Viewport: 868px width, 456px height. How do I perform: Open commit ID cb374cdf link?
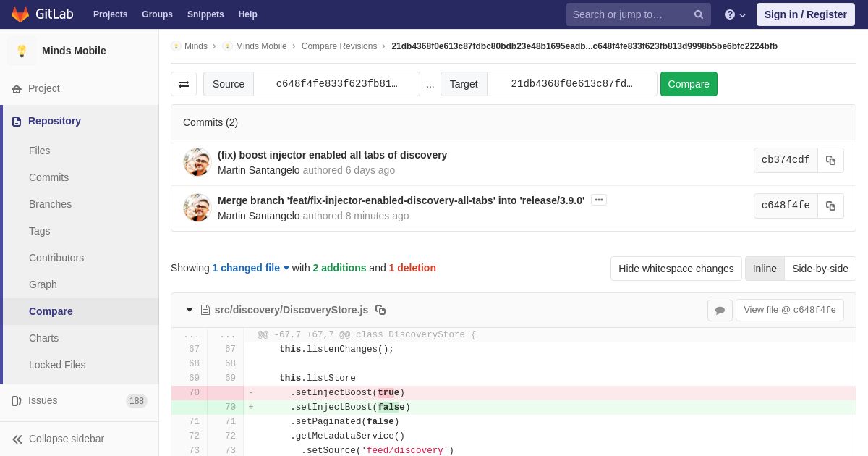(x=786, y=161)
